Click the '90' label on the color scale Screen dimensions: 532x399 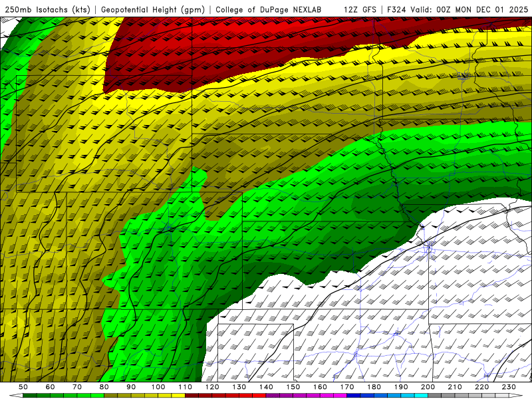point(131,387)
